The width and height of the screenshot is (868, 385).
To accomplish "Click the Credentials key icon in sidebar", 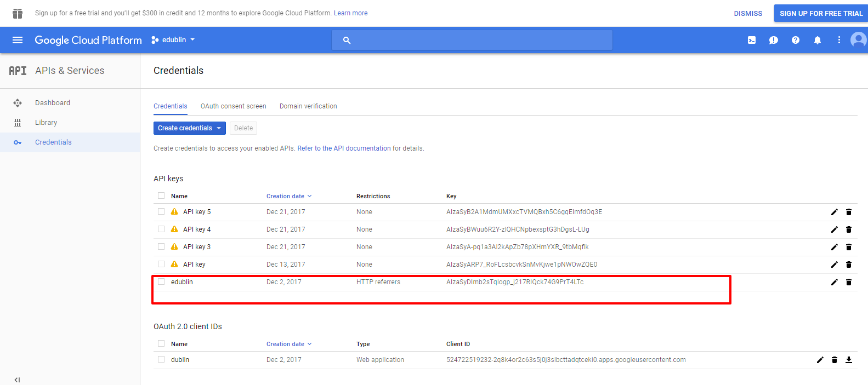I will 18,142.
